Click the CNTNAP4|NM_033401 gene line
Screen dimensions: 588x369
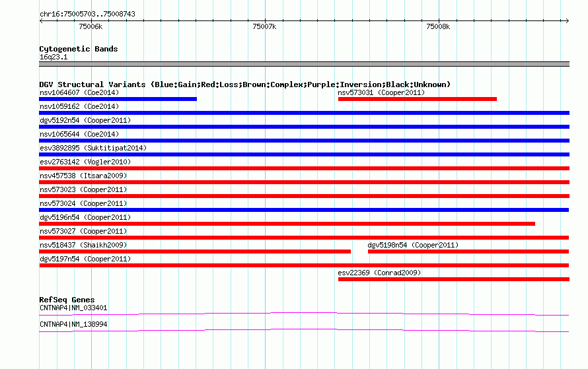304,314
